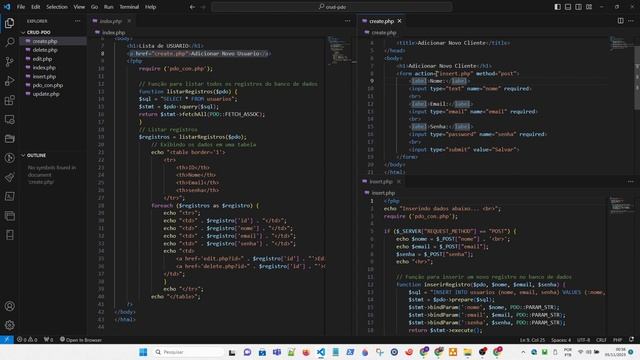Click the create.php breadcrumb
The width and height of the screenshot is (640, 360).
[380, 32]
